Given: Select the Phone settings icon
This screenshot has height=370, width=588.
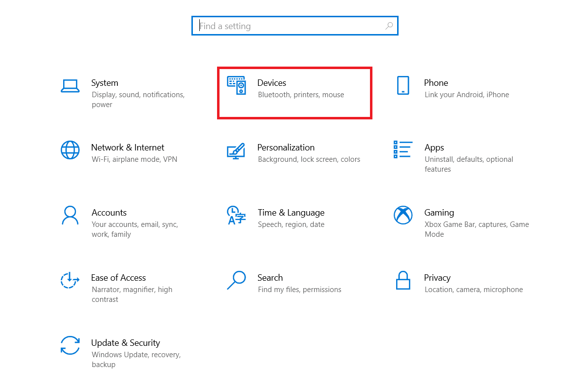Looking at the screenshot, I should click(x=403, y=85).
